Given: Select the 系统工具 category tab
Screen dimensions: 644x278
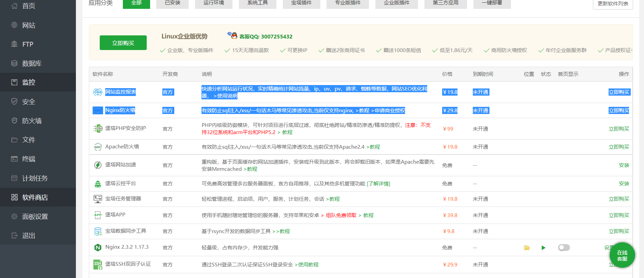Looking at the screenshot, I should click(257, 3).
